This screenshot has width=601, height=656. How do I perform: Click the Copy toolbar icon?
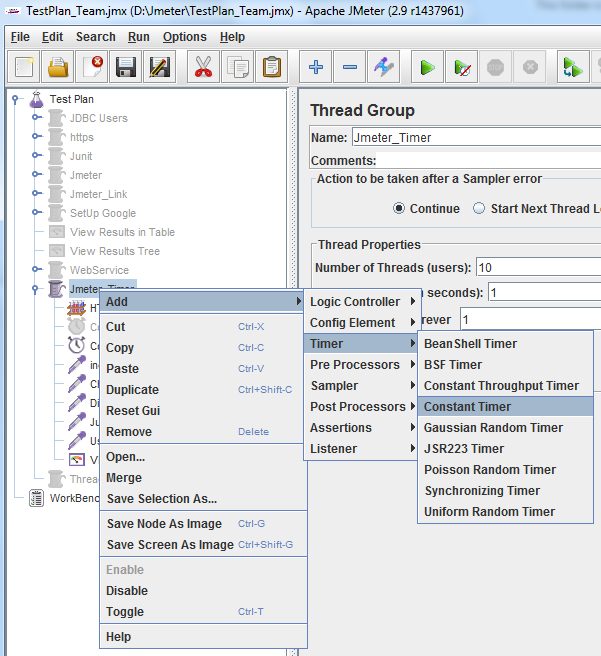[238, 67]
